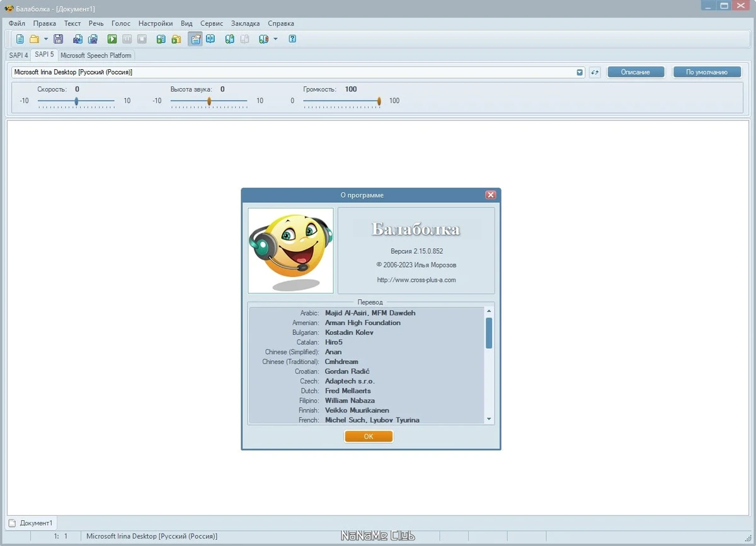Toggle the highlighted clipboard panel icon
The height and width of the screenshot is (546, 756).
(195, 39)
